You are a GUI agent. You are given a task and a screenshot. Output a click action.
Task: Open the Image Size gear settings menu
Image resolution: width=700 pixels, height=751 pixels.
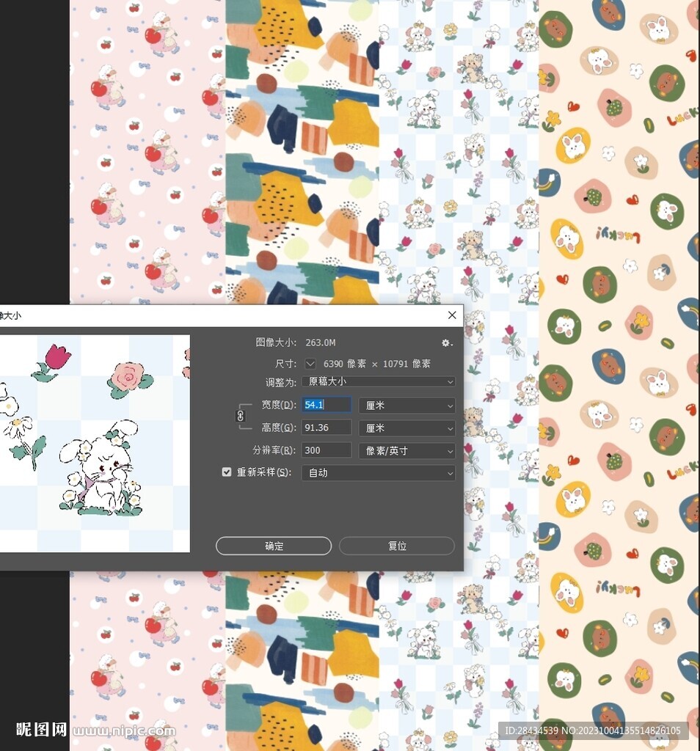[x=446, y=342]
